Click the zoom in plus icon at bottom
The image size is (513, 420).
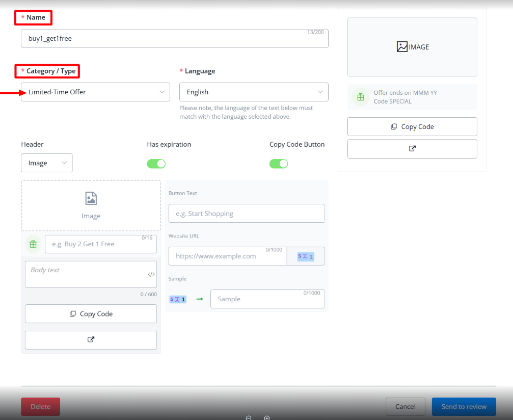[x=266, y=417]
